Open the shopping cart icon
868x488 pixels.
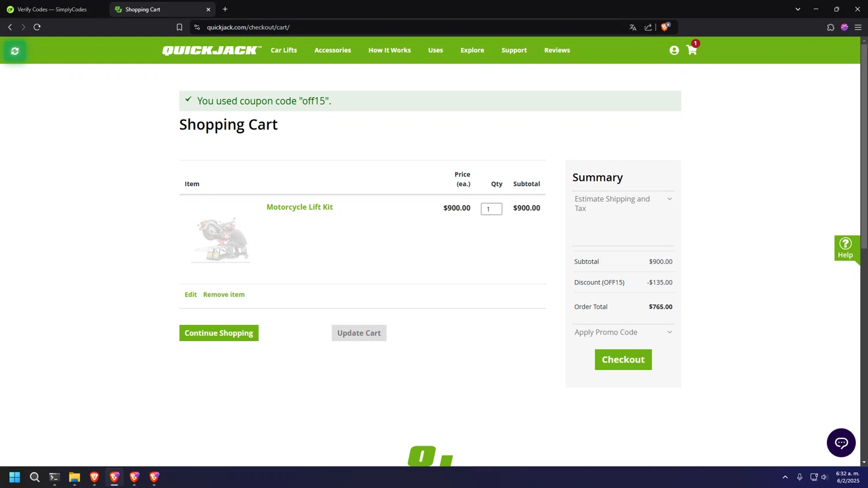tap(692, 50)
